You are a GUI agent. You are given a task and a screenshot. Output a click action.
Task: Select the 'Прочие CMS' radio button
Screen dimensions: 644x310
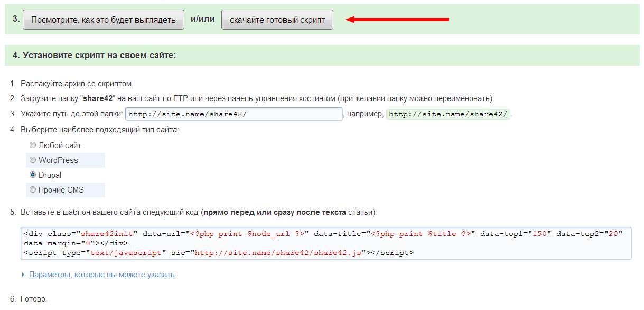[x=33, y=189]
